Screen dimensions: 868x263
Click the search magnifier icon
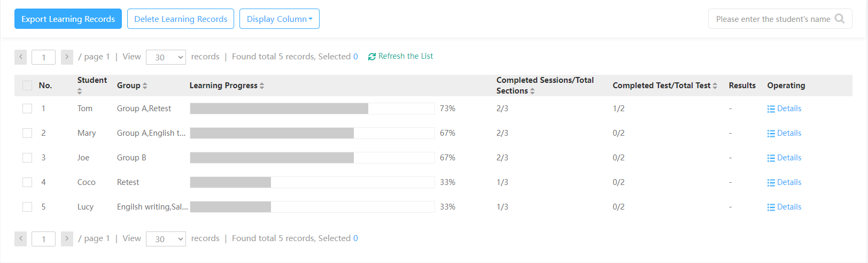pos(840,19)
